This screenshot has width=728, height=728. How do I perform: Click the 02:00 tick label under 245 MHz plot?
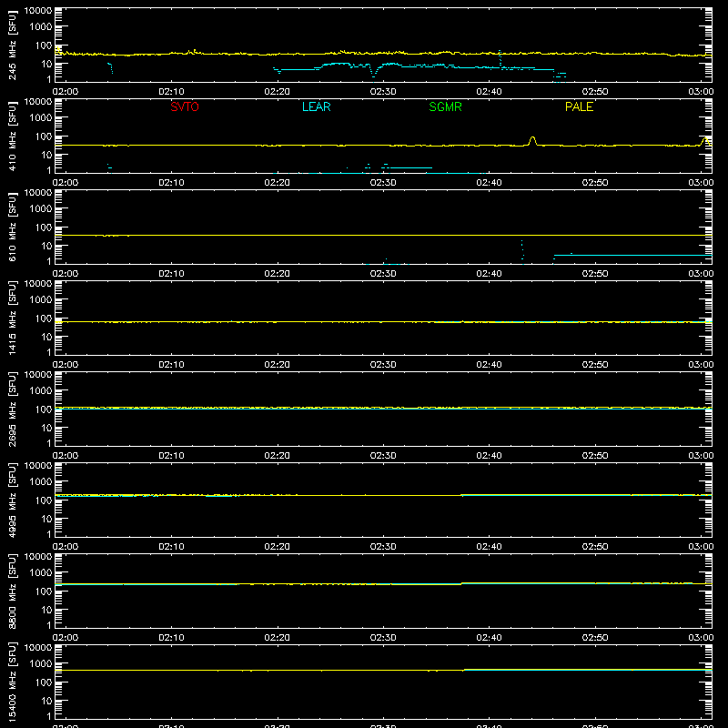[x=66, y=92]
